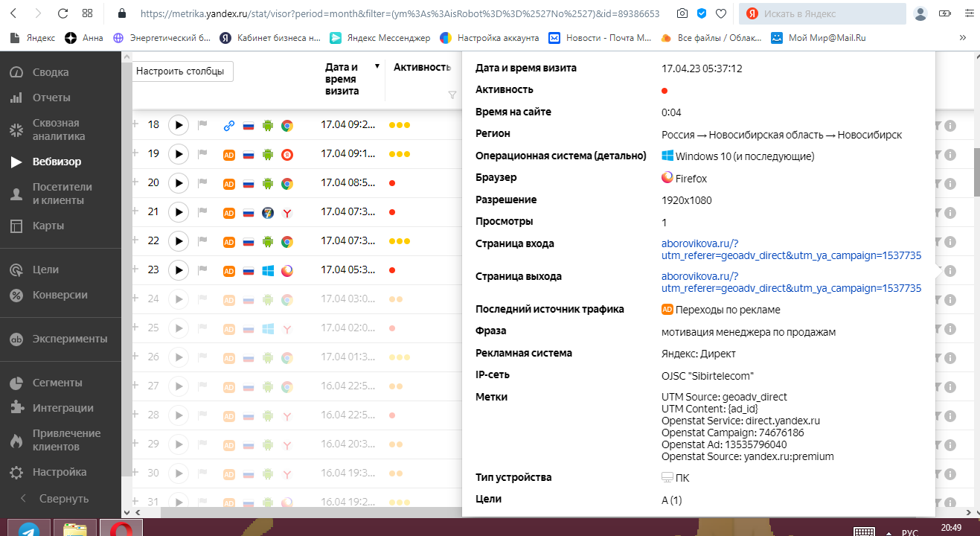980x536 pixels.
Task: Open the entry page aborovikova.ru link
Action: tap(791, 249)
